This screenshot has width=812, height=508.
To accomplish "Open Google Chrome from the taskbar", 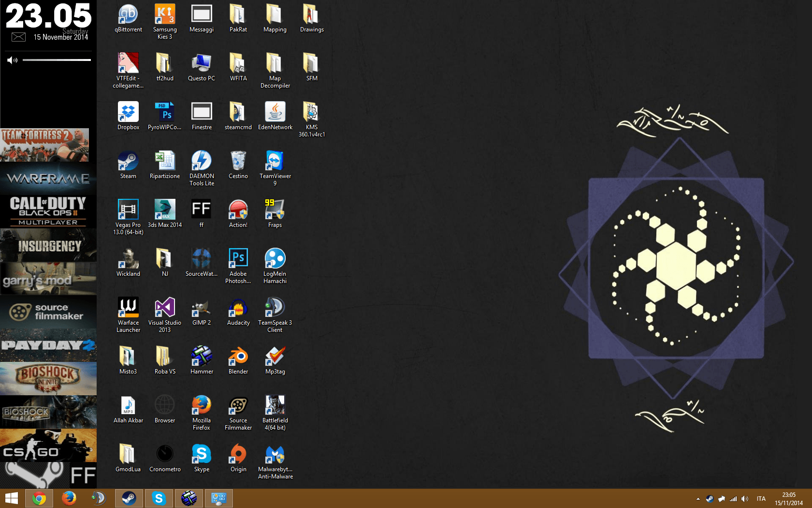I will (x=39, y=498).
